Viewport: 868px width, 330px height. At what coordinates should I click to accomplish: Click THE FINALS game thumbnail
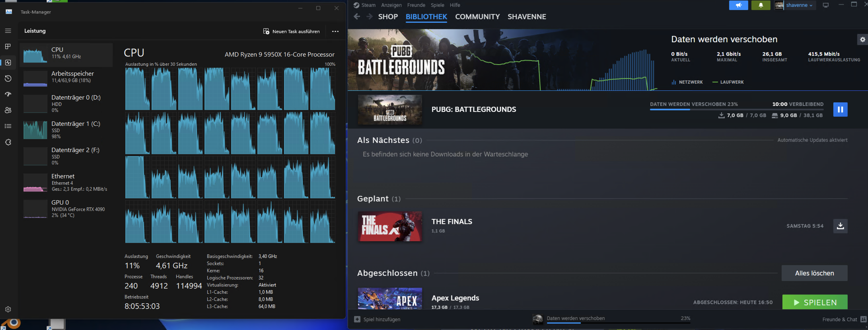click(390, 226)
